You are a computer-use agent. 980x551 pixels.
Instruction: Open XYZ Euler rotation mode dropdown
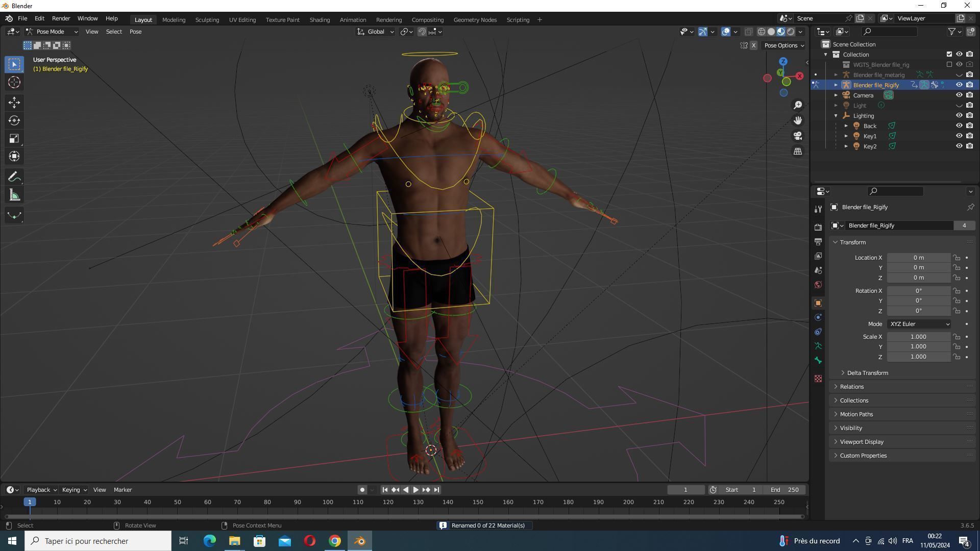coord(919,324)
